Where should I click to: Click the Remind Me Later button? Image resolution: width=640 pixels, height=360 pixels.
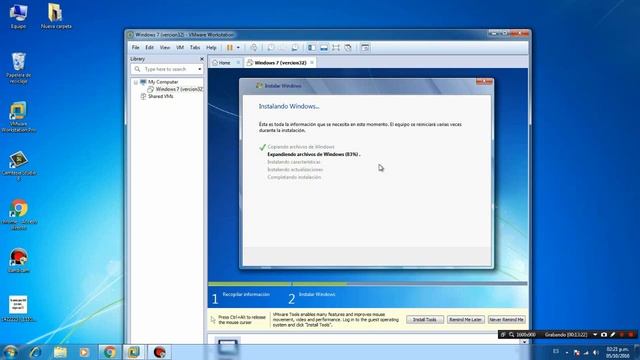pos(466,320)
